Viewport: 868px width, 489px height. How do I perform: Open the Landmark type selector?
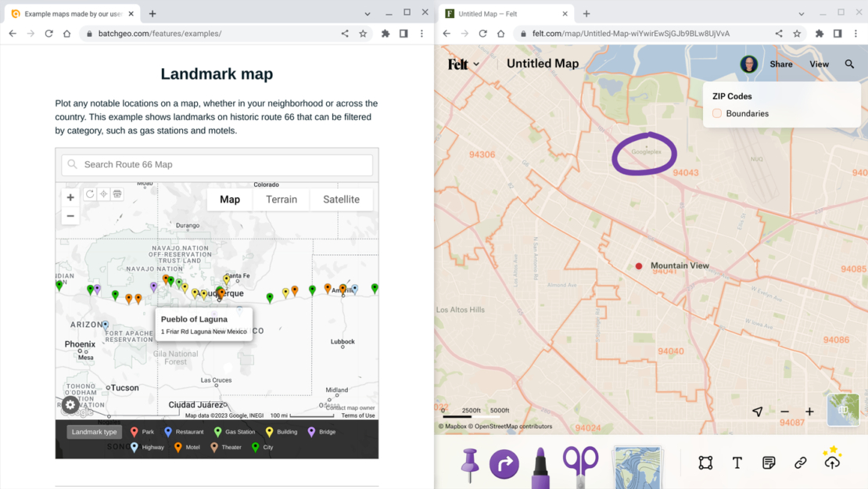(94, 431)
